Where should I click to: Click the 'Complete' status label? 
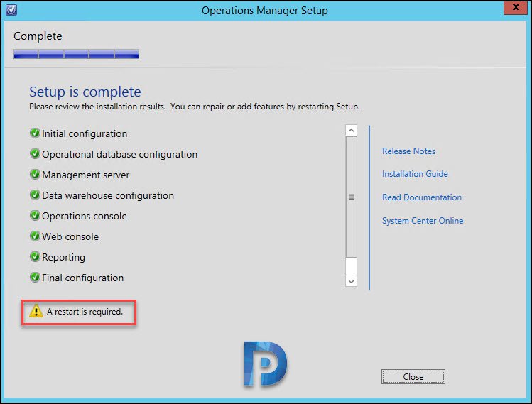(x=38, y=36)
